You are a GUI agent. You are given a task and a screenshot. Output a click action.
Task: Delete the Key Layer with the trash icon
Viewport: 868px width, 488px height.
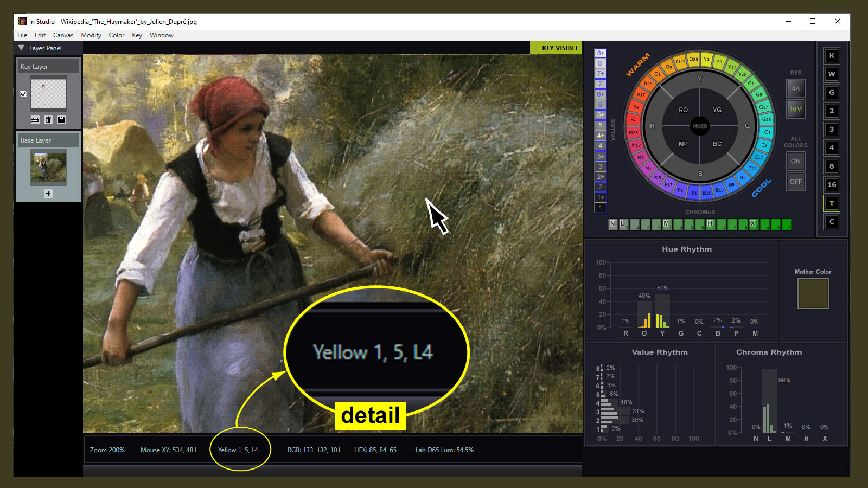coord(48,120)
